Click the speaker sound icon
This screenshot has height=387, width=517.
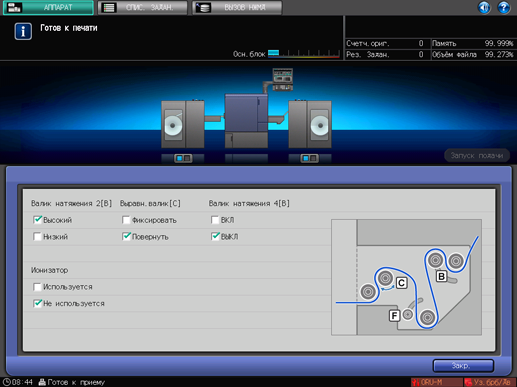(x=484, y=7)
